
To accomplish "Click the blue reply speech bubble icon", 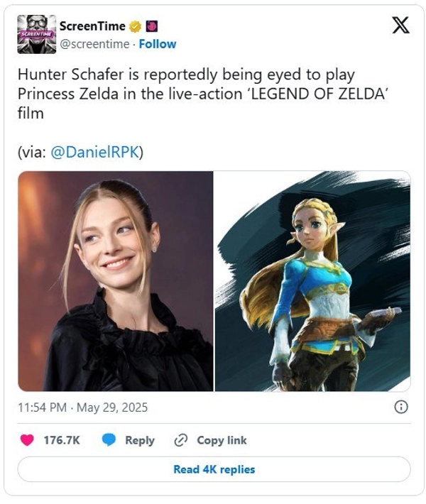I will [109, 440].
